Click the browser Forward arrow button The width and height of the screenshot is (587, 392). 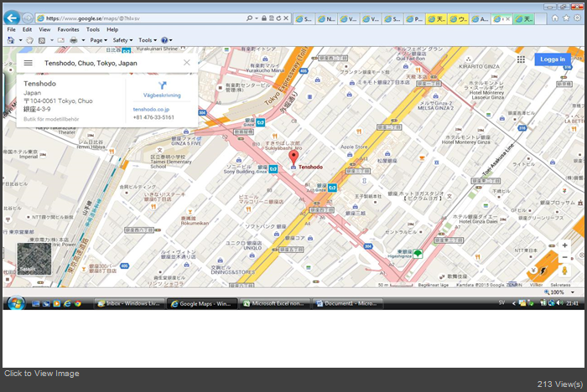(x=27, y=18)
